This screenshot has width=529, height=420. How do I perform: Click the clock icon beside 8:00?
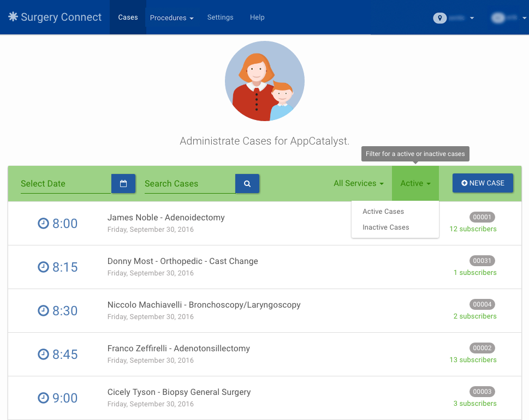click(43, 223)
